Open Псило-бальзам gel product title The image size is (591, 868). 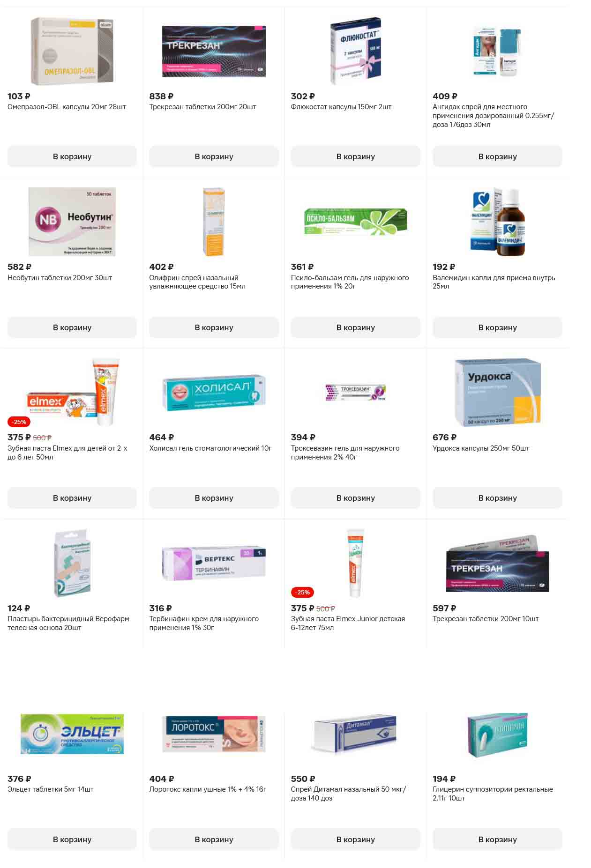coord(350,282)
